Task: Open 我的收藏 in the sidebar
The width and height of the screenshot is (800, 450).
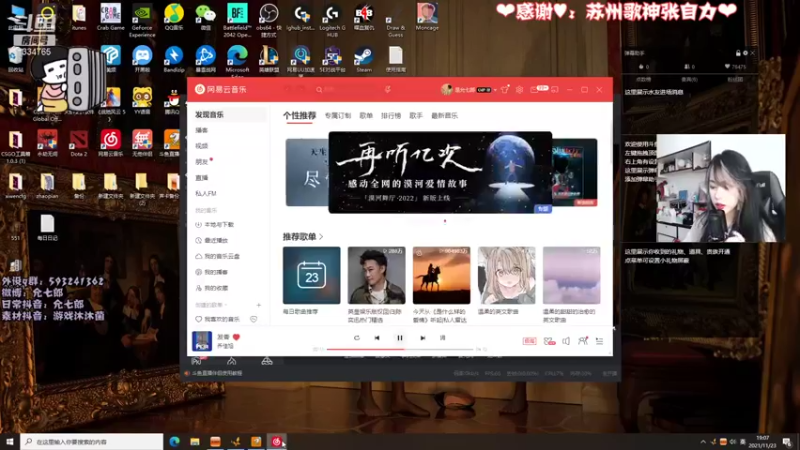Action: coord(212,288)
